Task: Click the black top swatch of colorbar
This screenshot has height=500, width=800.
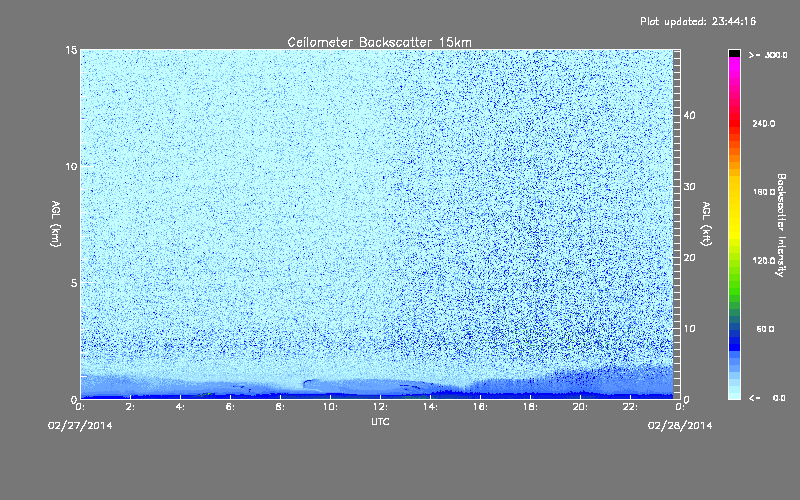Action: [734, 53]
